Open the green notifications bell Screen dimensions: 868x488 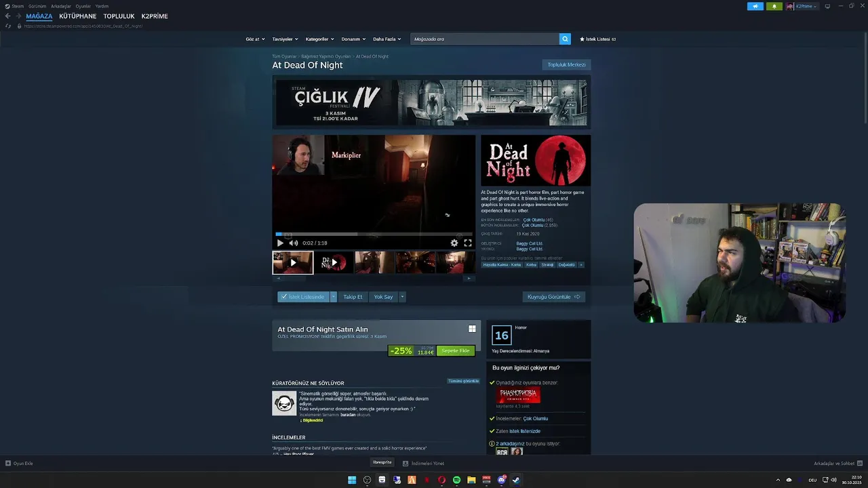click(x=774, y=6)
